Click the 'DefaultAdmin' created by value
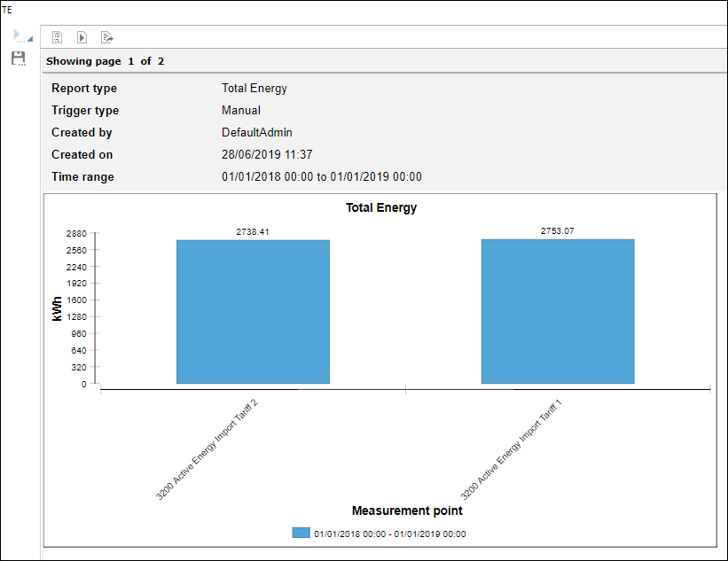Image resolution: width=728 pixels, height=561 pixels. [256, 133]
